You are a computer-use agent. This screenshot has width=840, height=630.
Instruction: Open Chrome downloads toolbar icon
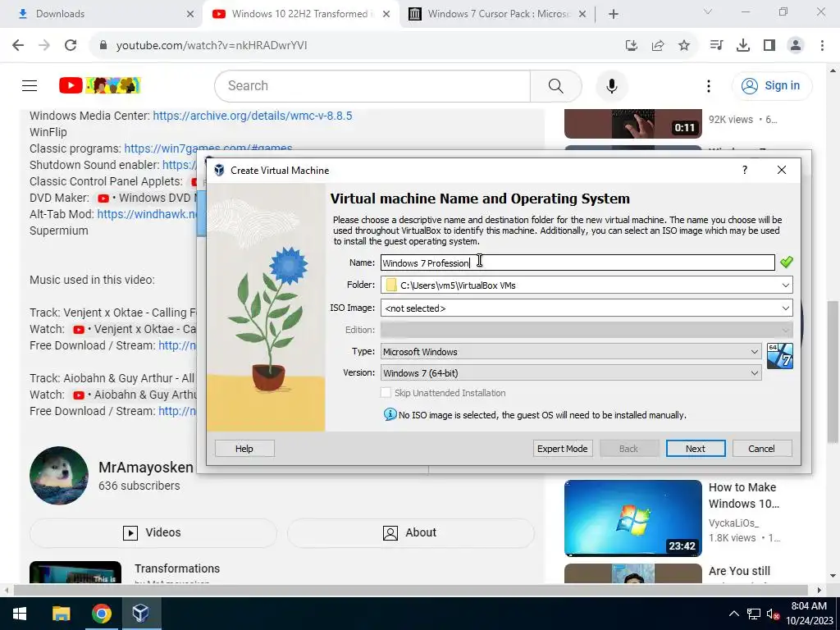(x=743, y=46)
